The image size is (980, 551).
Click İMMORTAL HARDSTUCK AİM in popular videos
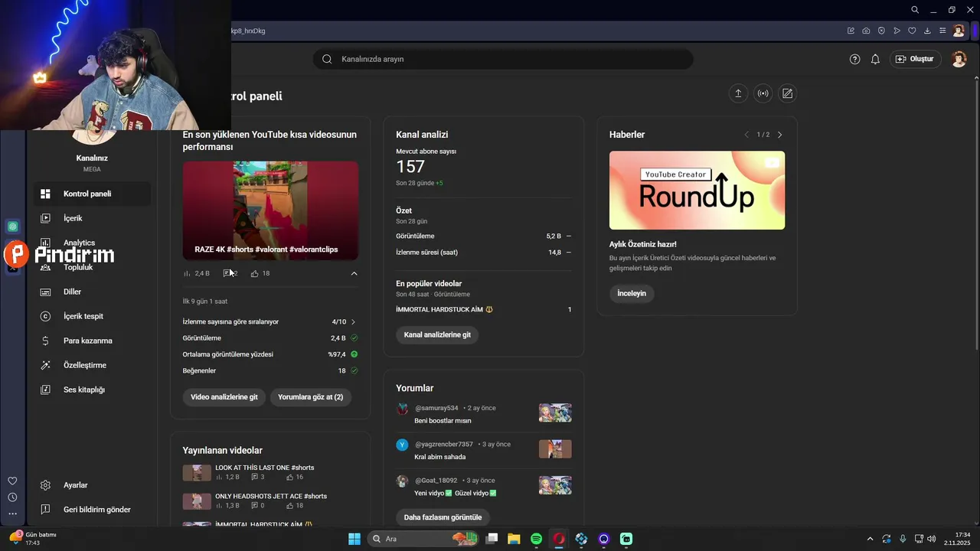click(x=444, y=310)
